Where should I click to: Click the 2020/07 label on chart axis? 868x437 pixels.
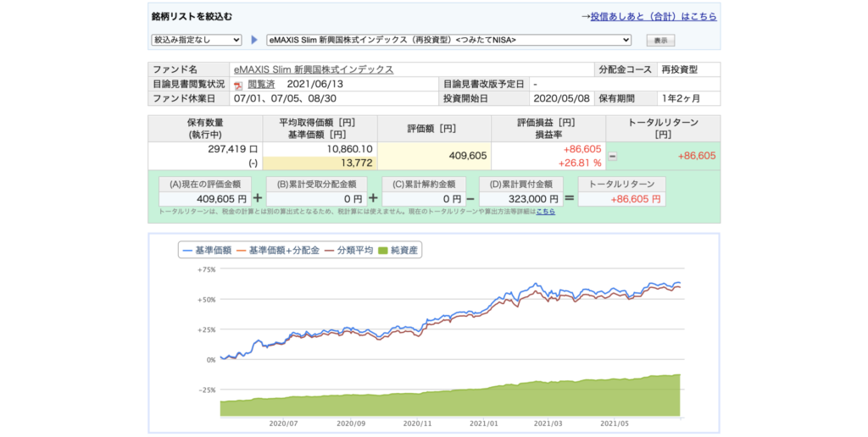tap(283, 423)
